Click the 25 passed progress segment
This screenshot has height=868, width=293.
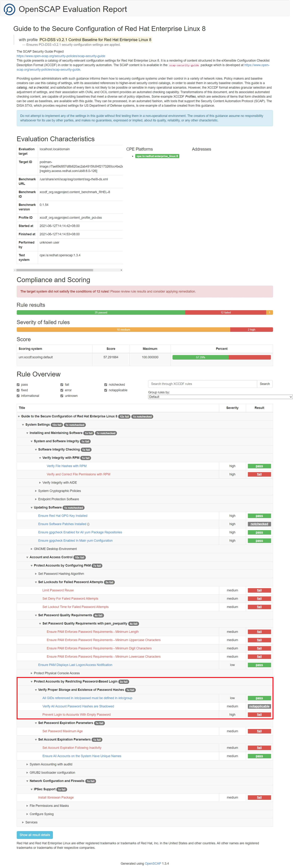[101, 312]
